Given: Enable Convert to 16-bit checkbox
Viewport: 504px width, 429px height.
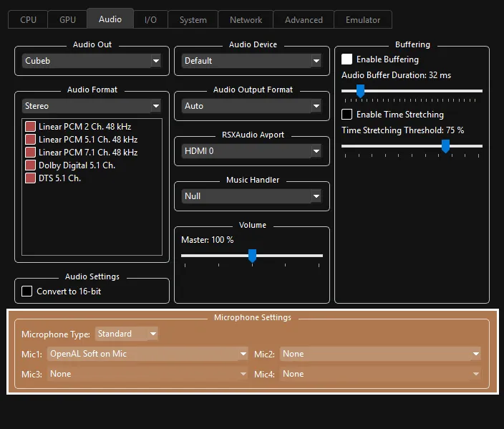Looking at the screenshot, I should pos(26,291).
